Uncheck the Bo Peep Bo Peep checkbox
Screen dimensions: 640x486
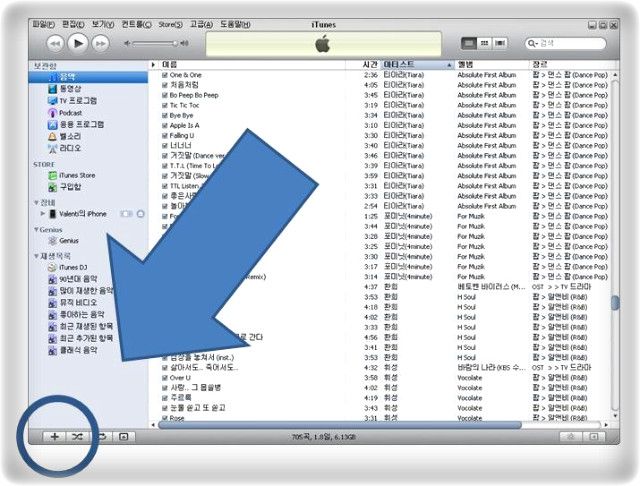(x=164, y=95)
